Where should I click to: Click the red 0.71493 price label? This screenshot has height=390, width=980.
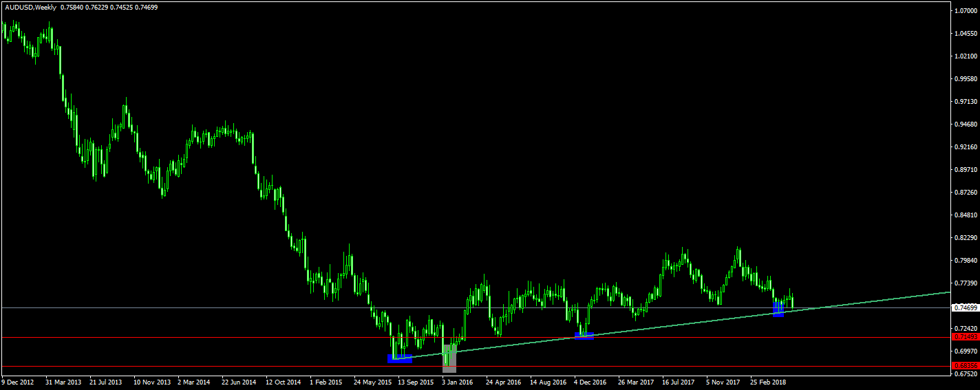964,337
